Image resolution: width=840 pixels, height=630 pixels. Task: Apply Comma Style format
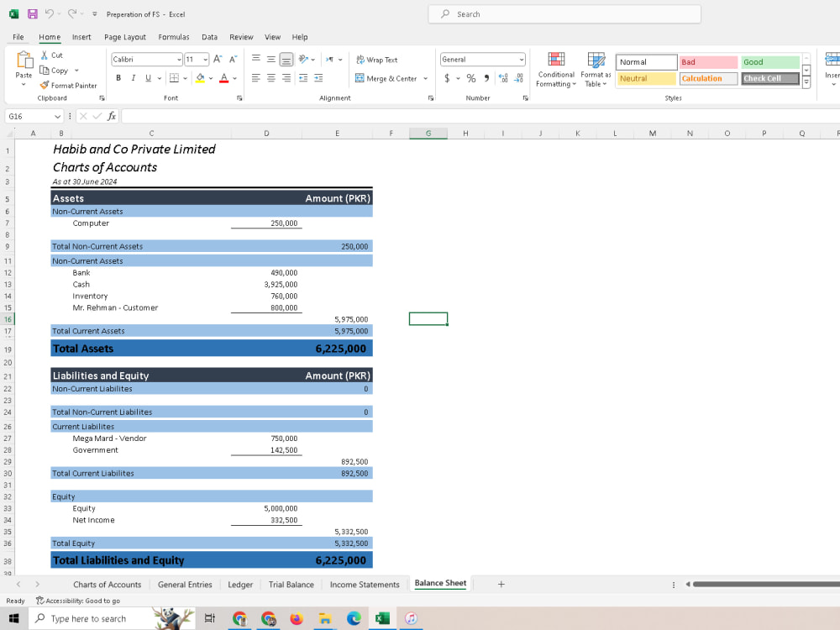coord(486,78)
